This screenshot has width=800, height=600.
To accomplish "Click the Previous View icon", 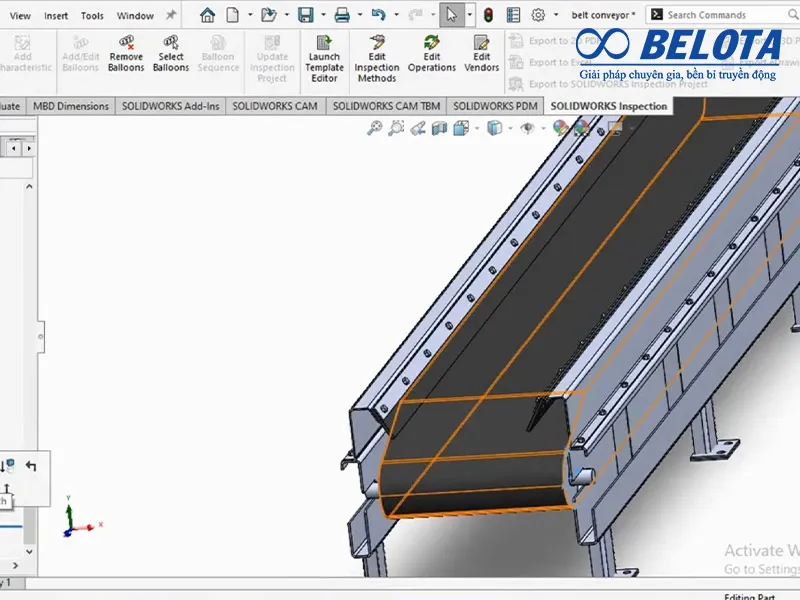I will (419, 127).
